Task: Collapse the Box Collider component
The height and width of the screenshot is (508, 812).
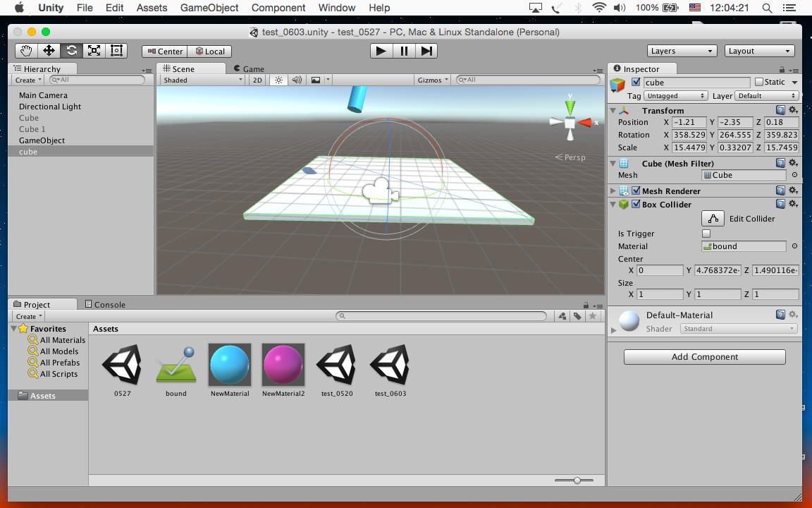Action: click(613, 204)
